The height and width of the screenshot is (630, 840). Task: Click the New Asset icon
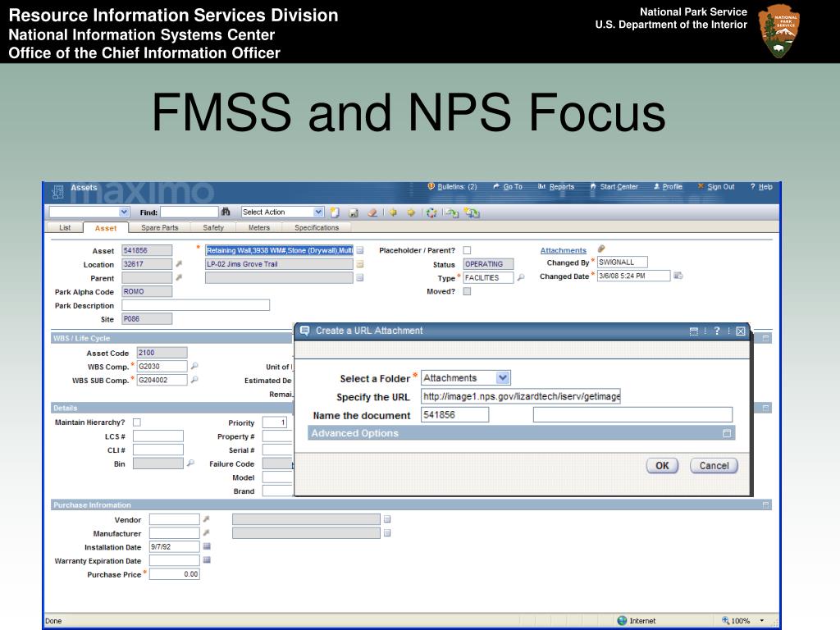tap(335, 212)
